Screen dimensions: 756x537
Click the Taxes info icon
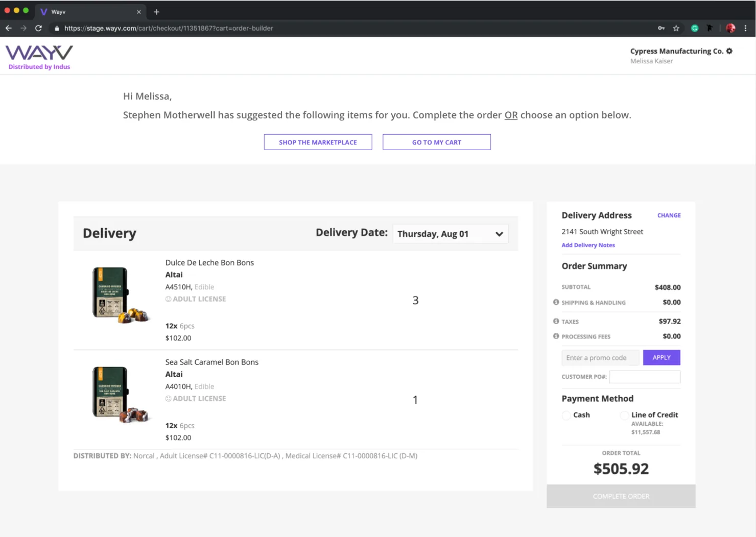(556, 321)
